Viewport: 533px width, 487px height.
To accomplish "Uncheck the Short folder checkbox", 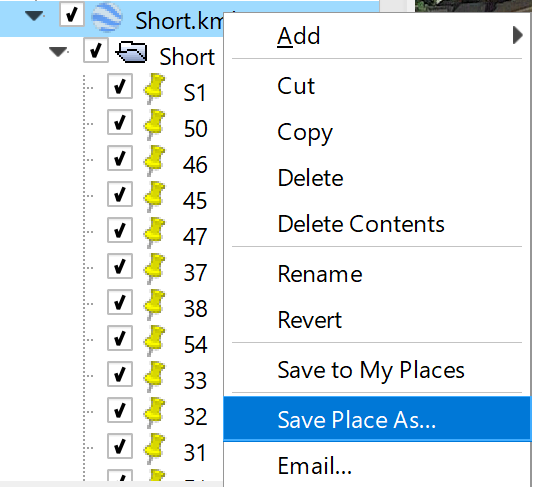I will 96,50.
